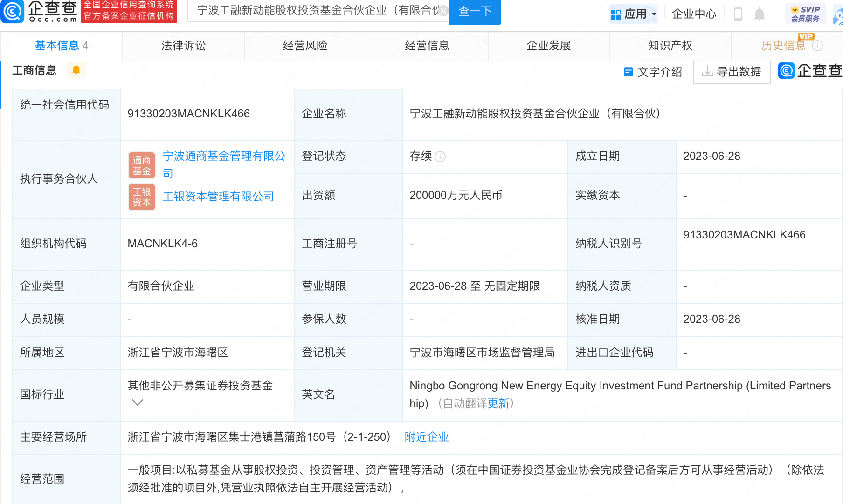
Task: Click the info icon next to 存续
Action: point(440,157)
